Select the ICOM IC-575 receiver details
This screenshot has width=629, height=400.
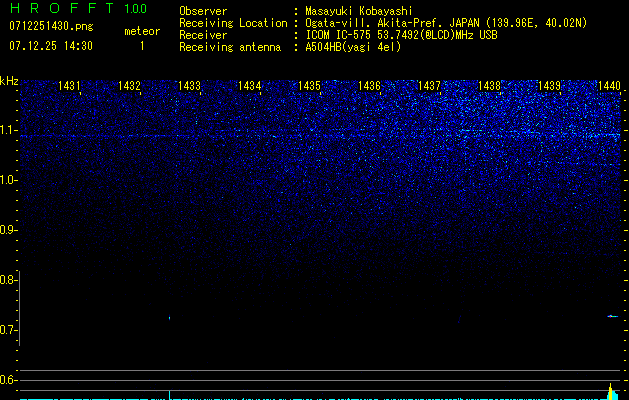(401, 35)
